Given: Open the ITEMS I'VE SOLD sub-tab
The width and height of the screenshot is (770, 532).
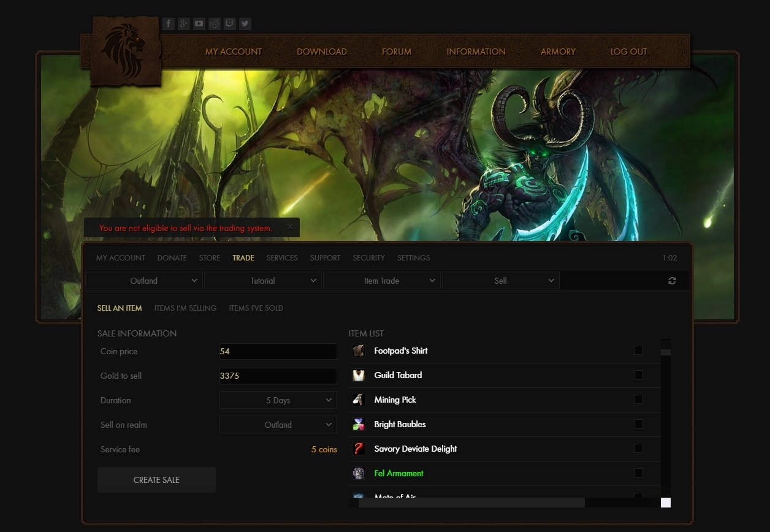Looking at the screenshot, I should [256, 308].
